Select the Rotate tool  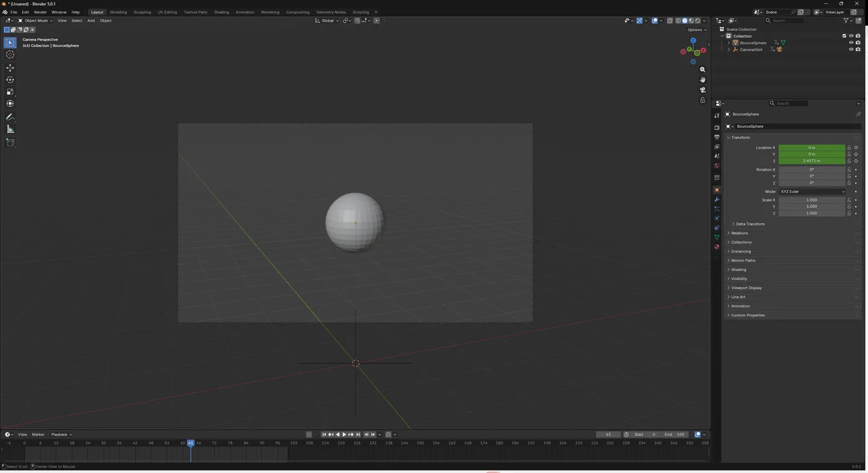point(10,80)
